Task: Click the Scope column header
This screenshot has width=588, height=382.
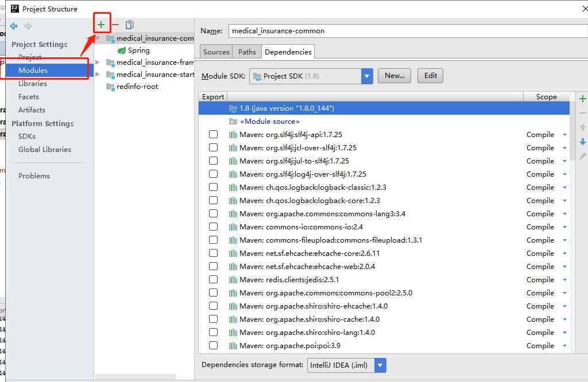Action: (547, 96)
